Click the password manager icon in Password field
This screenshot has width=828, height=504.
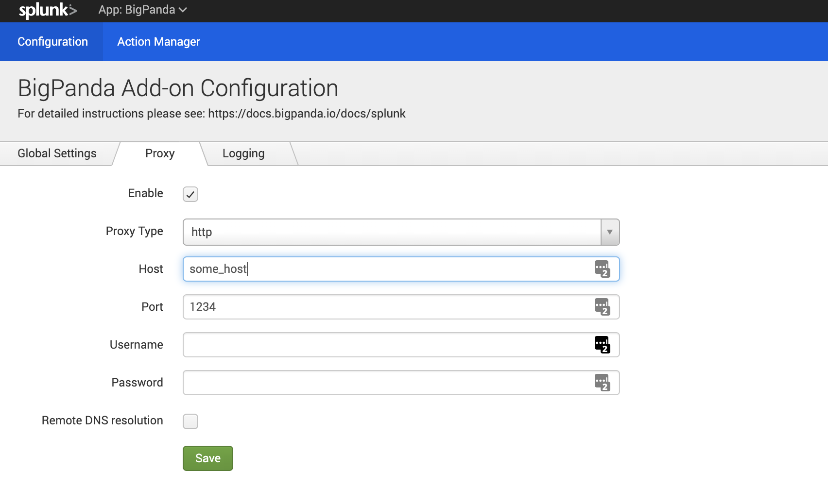pos(602,383)
